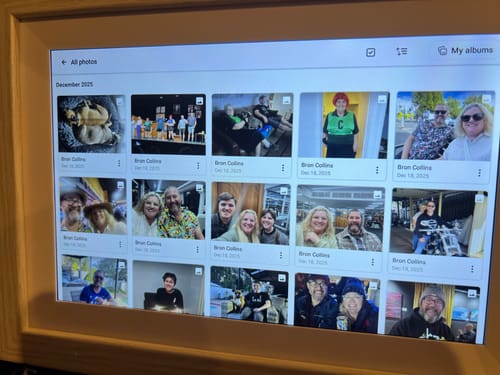
Task: Tap the image badge on blue shirt man photo
Action: [x=121, y=265]
